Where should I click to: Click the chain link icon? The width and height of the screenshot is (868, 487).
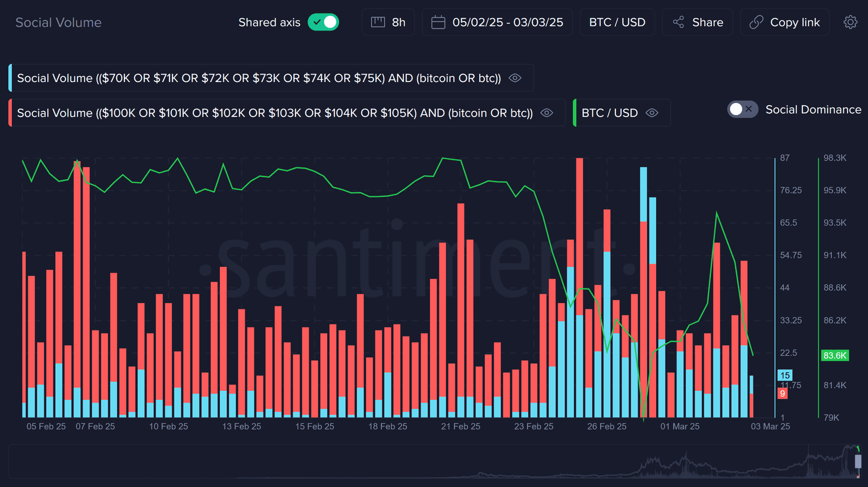(756, 22)
